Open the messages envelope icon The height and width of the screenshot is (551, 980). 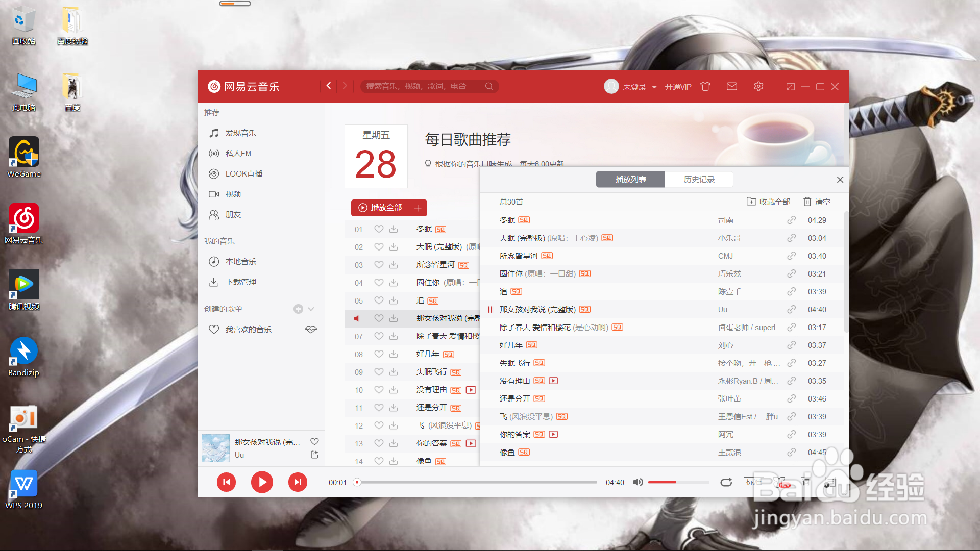[x=732, y=87]
